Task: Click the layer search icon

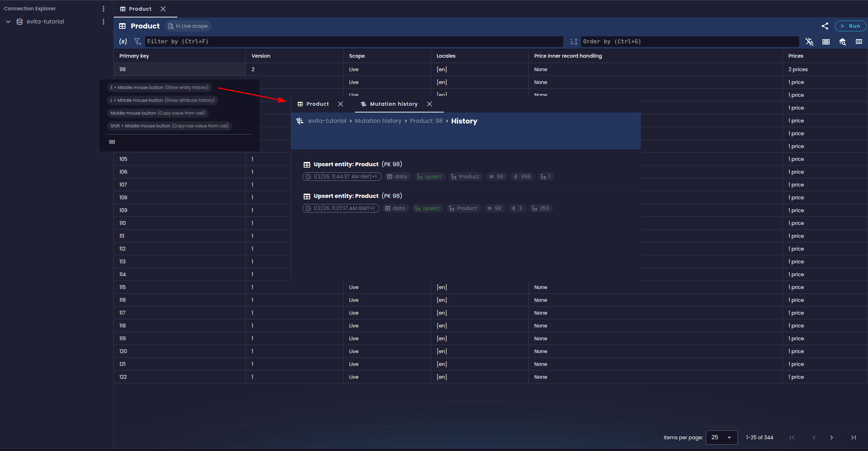Action: (842, 42)
